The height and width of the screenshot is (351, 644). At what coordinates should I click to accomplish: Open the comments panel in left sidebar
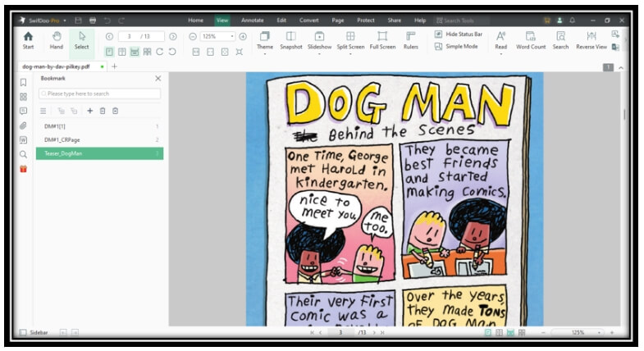[x=24, y=111]
